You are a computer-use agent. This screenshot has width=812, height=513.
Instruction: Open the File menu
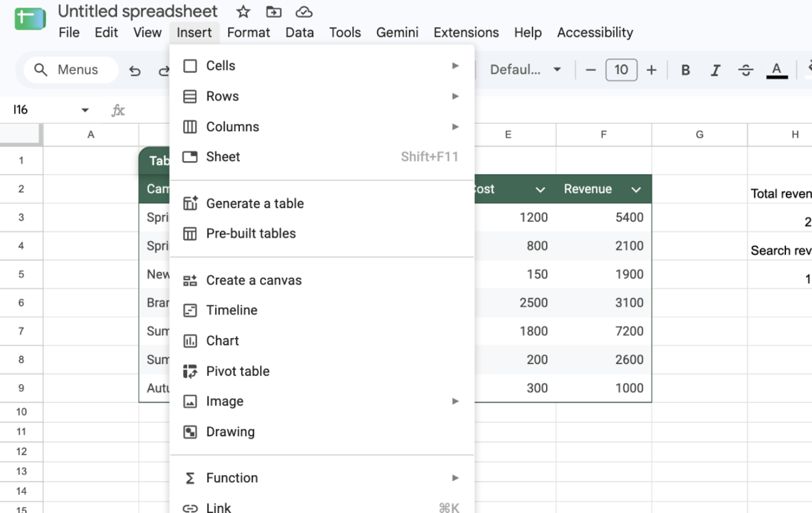click(69, 32)
